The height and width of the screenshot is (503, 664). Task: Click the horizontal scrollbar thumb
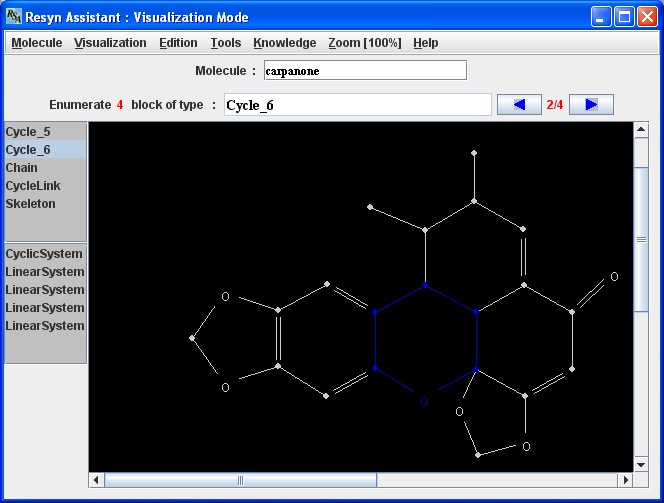click(241, 480)
